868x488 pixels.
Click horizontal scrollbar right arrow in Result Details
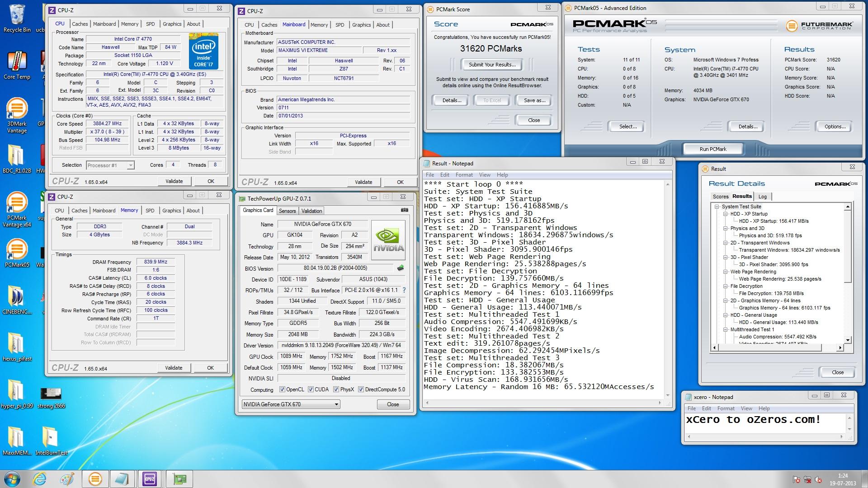(x=840, y=347)
